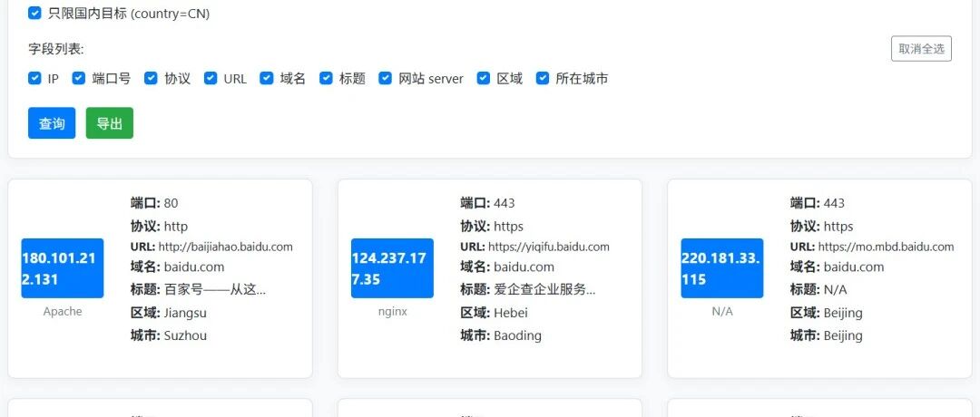
Task: Click the 124.237.177.35 IP badge
Action: point(393,268)
